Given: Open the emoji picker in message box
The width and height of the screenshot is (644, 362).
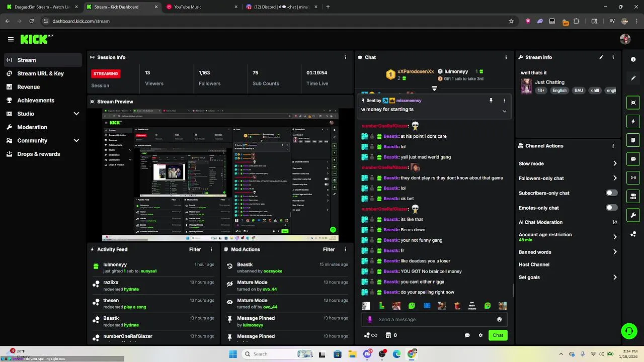Looking at the screenshot, I should click(x=499, y=319).
